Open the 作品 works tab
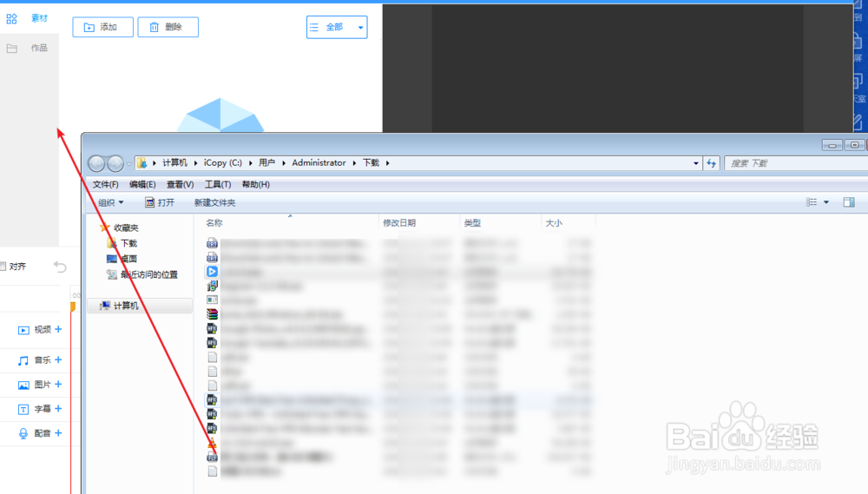This screenshot has width=868, height=494. tap(28, 48)
